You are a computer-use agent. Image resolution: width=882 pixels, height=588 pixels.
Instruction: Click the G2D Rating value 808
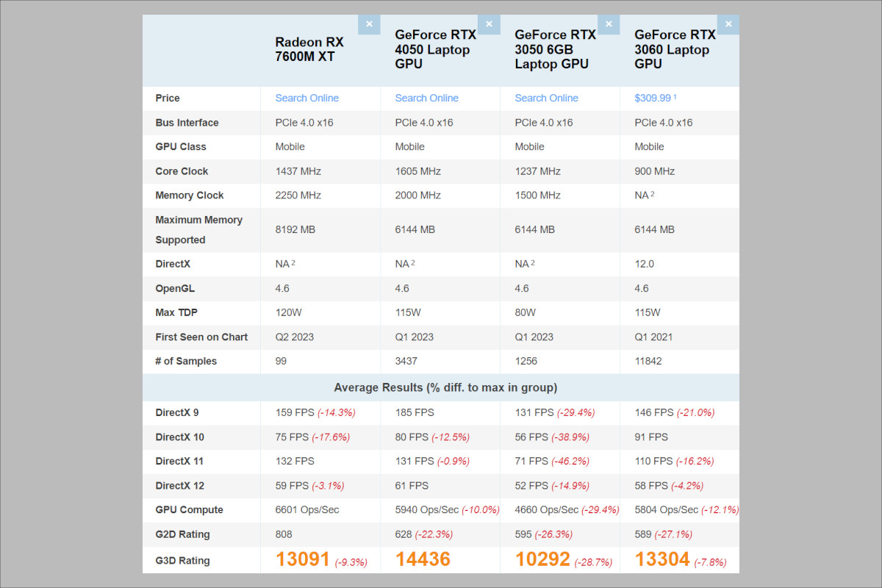pyautogui.click(x=284, y=534)
